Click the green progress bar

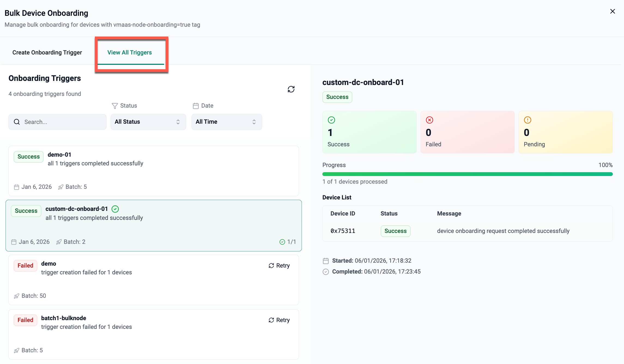467,174
